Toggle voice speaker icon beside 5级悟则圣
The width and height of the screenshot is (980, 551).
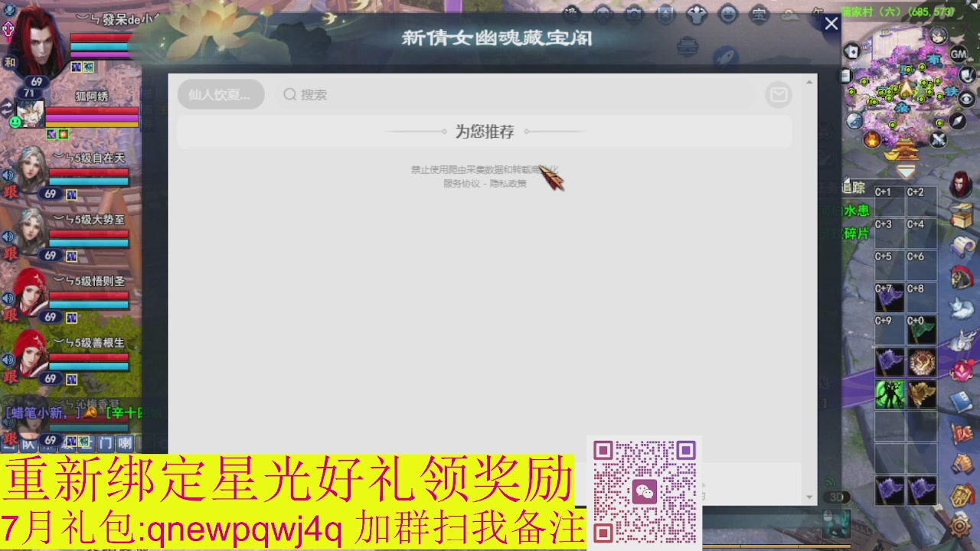pyautogui.click(x=8, y=298)
